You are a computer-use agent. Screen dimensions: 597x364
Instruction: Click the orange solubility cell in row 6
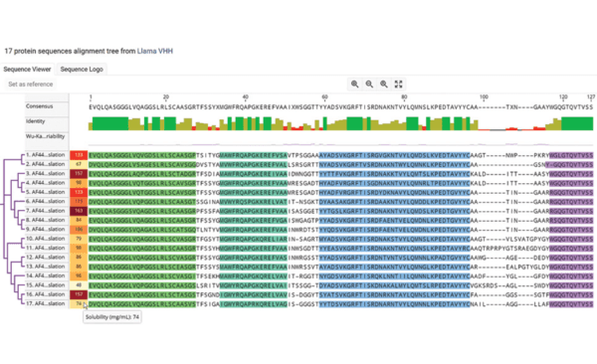79,202
